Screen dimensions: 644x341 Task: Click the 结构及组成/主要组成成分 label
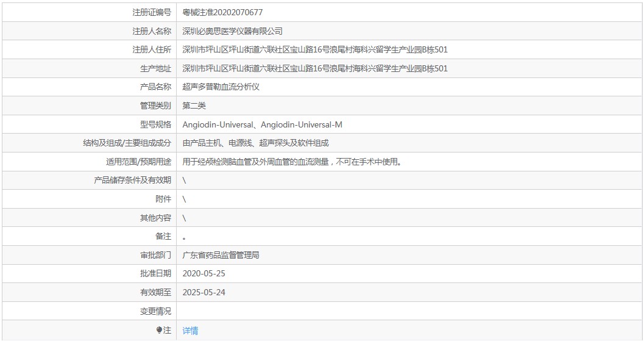tap(127, 143)
